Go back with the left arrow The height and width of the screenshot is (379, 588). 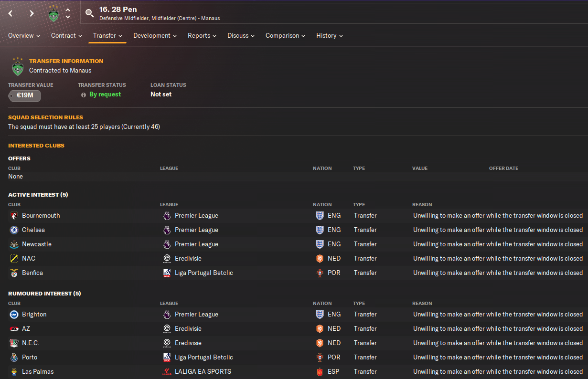(11, 13)
